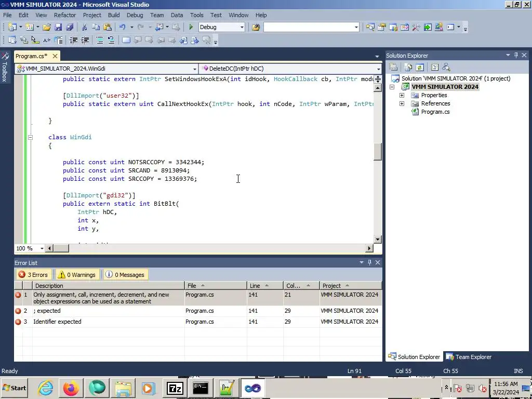
Task: Uncomment the selected lines icon
Action: coord(111,41)
